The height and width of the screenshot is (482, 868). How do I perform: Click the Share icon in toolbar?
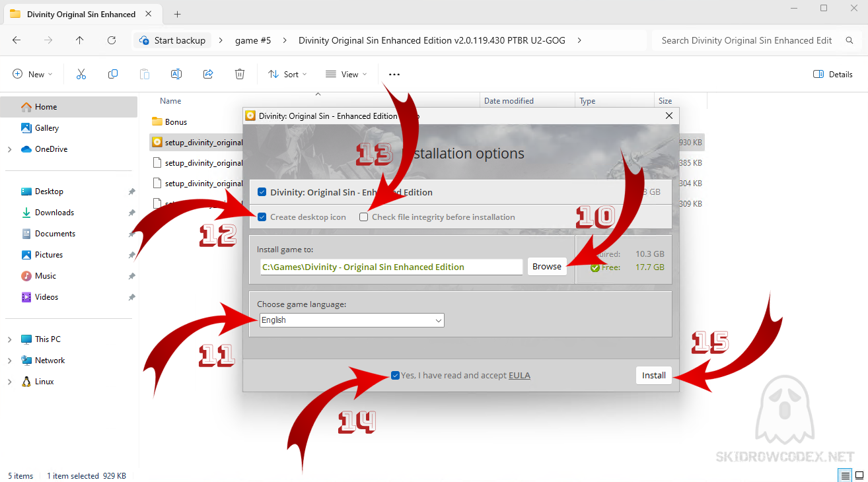coord(208,75)
